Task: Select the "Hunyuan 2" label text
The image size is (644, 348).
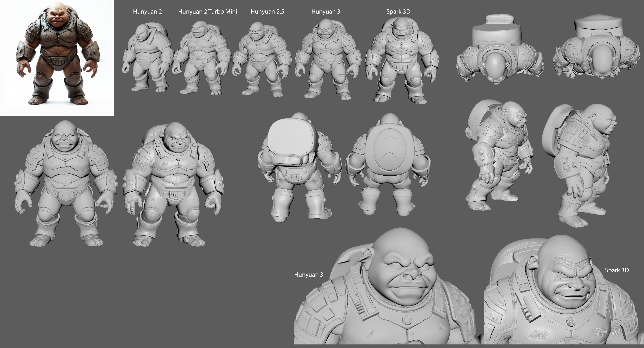Action: coord(147,11)
